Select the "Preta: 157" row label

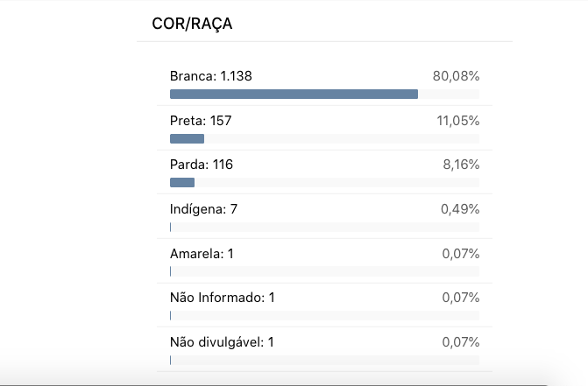tap(201, 120)
